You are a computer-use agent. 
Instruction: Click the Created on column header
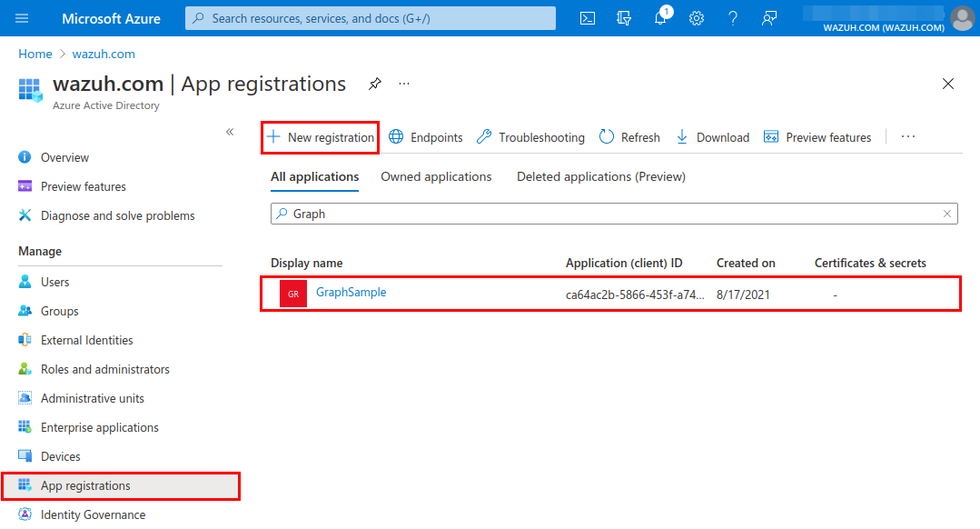746,264
